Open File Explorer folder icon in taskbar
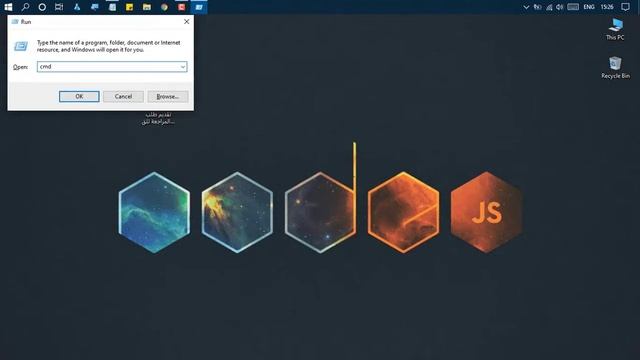This screenshot has height=360, width=640. (x=147, y=7)
